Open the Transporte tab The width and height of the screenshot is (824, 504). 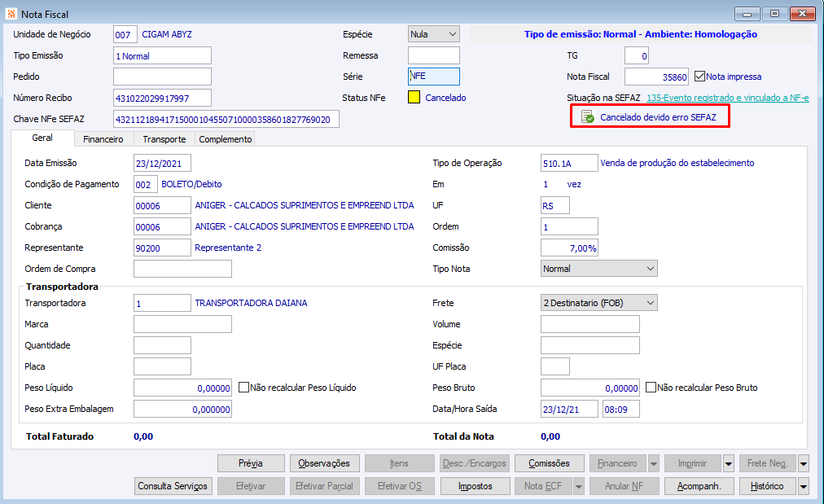(164, 139)
